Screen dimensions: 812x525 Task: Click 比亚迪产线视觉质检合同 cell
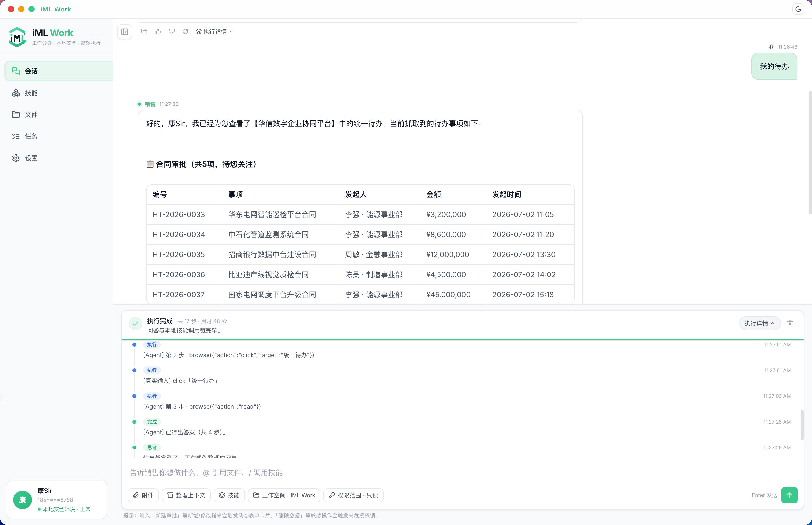coord(280,274)
